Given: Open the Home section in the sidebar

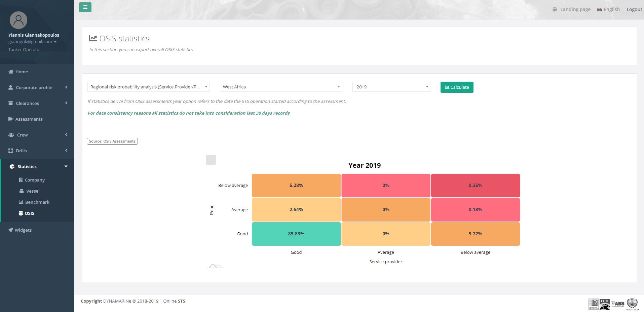Looking at the screenshot, I should click(22, 72).
